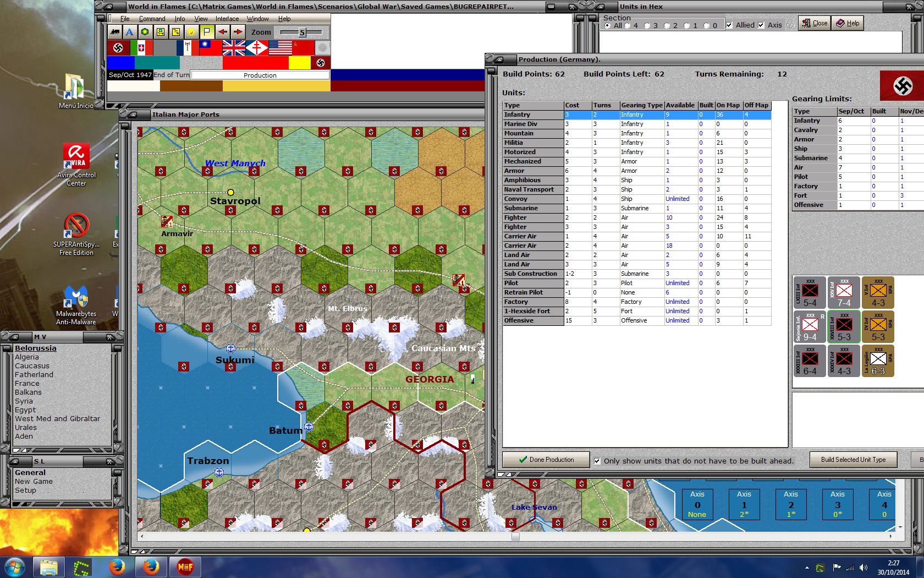
Task: Select the Italian flag in the country bar
Action: coord(141,48)
